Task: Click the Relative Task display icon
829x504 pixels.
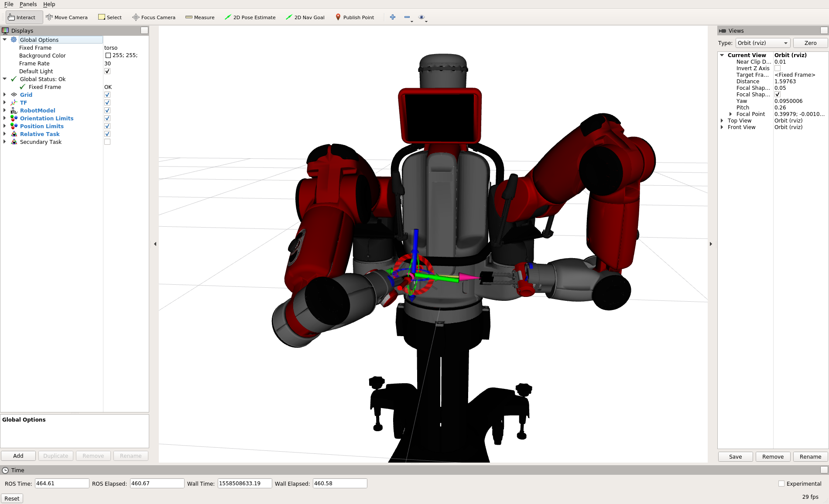Action: (x=14, y=134)
